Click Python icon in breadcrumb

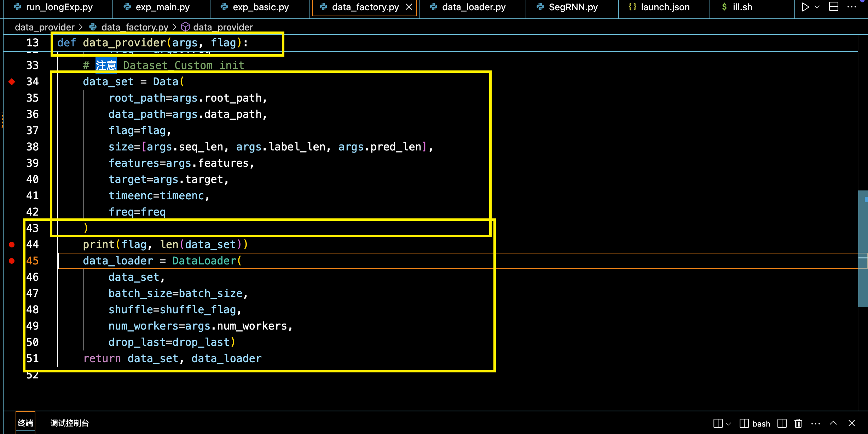pyautogui.click(x=93, y=27)
